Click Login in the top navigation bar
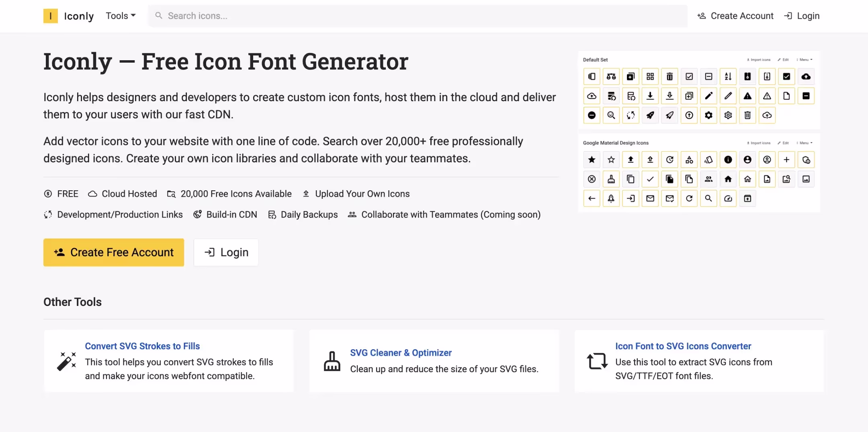Screen dimensions: 868x432 tap(802, 16)
